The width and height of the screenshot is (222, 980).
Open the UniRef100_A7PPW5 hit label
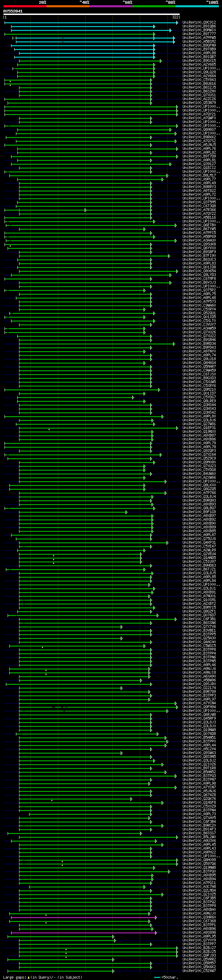[x=199, y=38]
